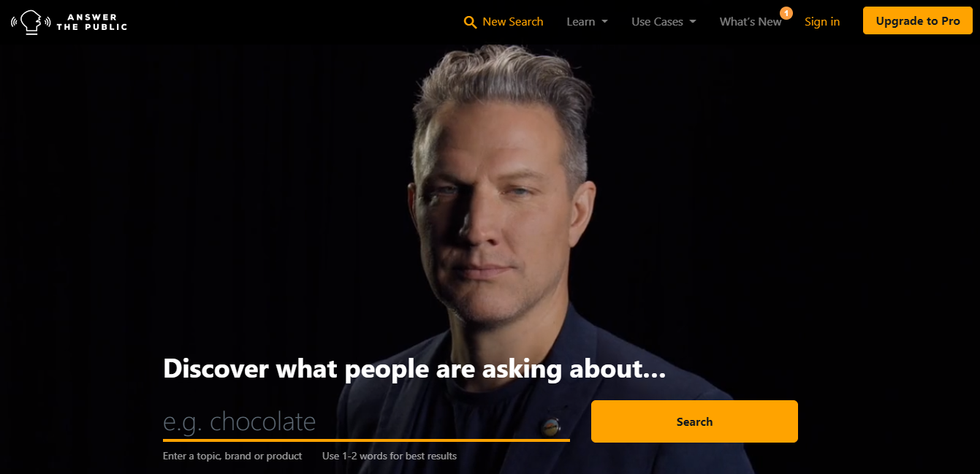Click the caret arrow beside Use Cases
The image size is (980, 474).
click(x=692, y=22)
